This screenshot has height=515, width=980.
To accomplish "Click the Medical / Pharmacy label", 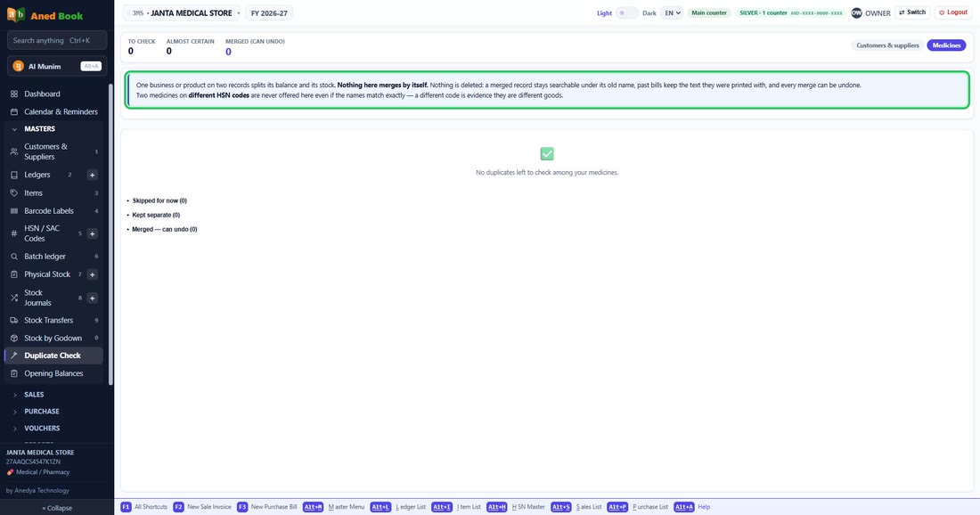I will 38,472.
